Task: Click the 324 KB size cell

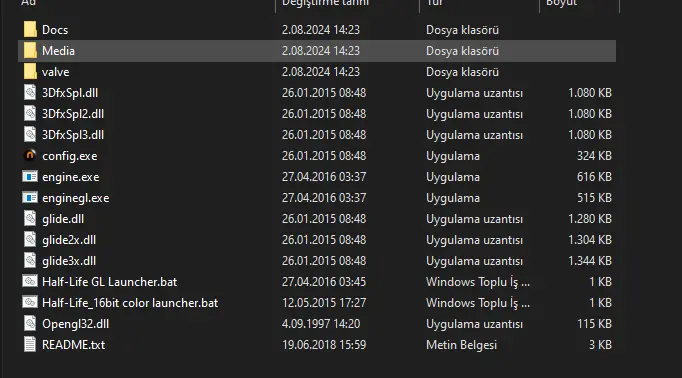Action: pos(594,156)
